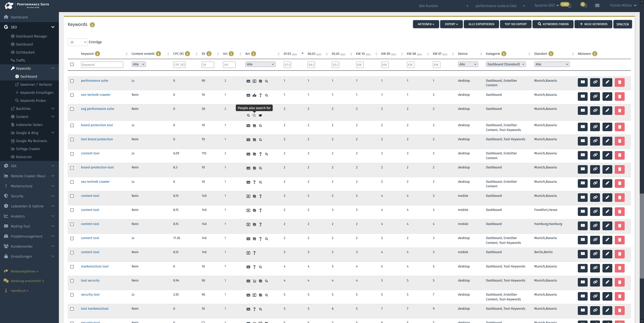Open the 'People also search for' icon
The height and width of the screenshot is (323, 644).
[254, 115]
